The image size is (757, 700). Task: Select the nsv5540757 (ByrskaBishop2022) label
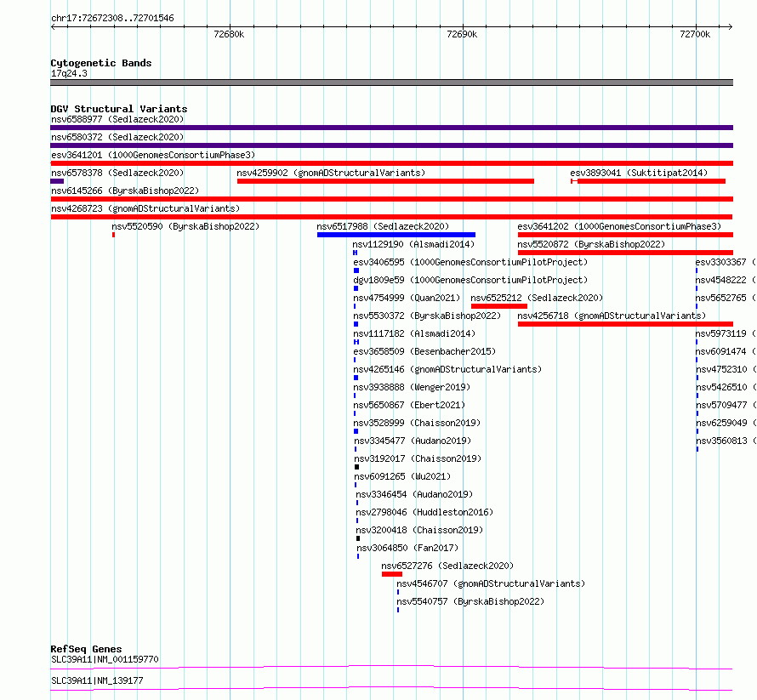tap(470, 601)
